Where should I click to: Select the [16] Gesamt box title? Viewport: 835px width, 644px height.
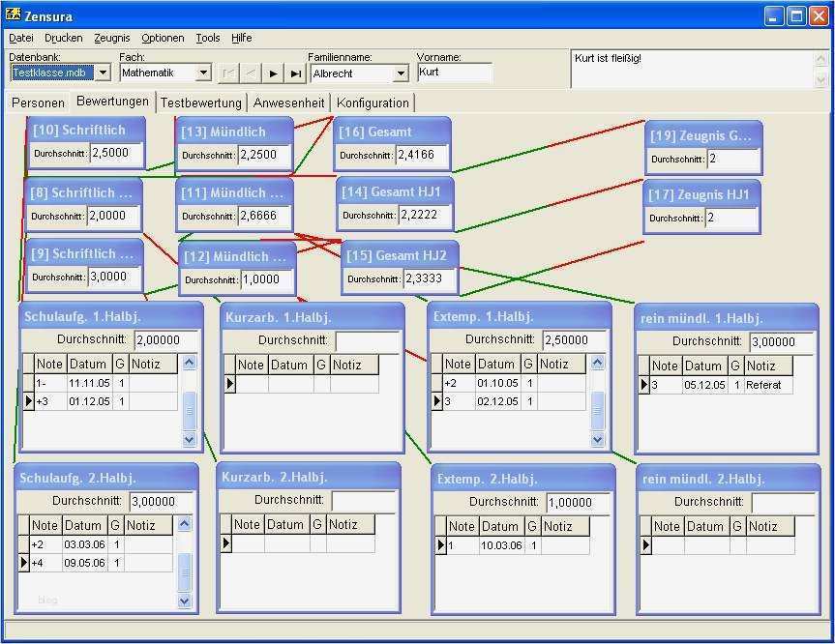[x=374, y=132]
